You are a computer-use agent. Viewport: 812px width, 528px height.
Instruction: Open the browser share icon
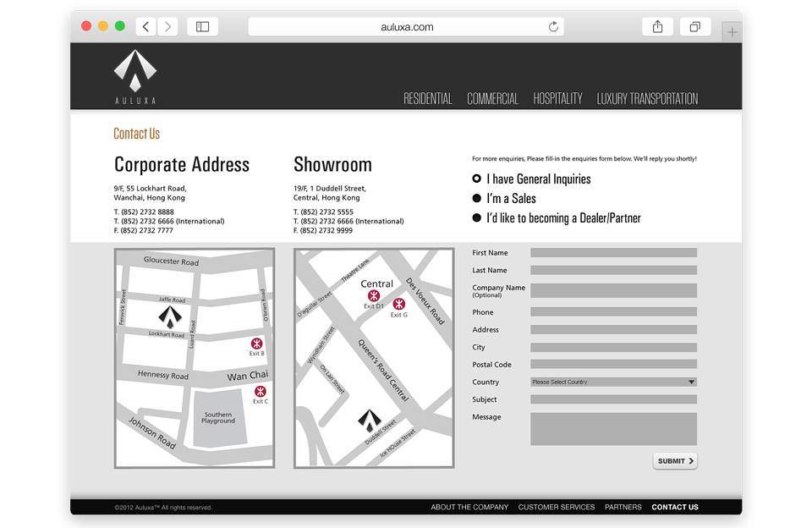tap(658, 26)
